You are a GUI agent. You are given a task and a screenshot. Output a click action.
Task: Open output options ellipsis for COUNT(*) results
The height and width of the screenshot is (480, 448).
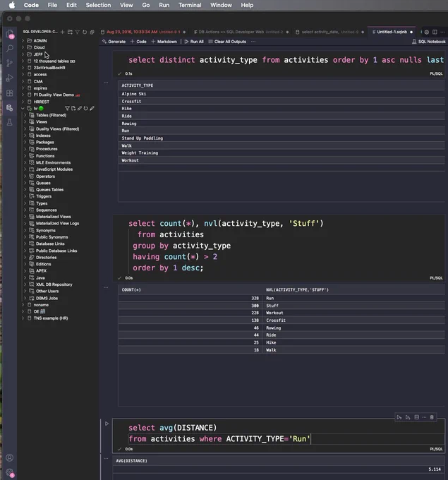pyautogui.click(x=106, y=287)
